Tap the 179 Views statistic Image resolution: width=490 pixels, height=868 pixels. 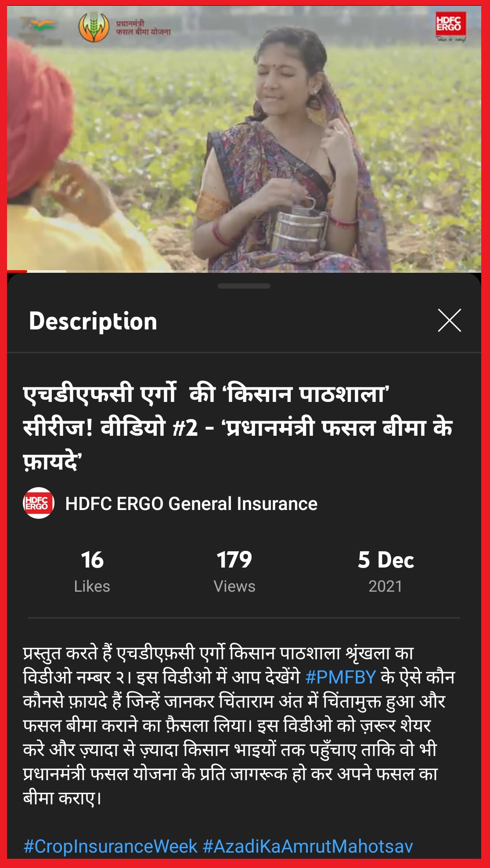(234, 571)
